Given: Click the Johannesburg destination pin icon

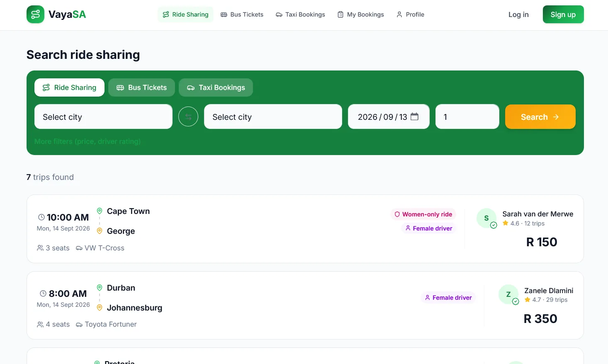Looking at the screenshot, I should point(100,308).
